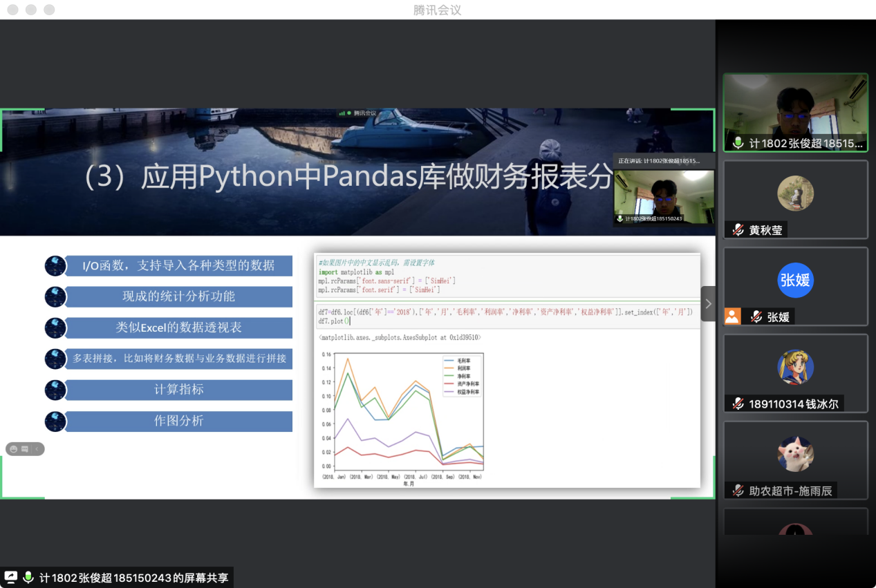Click muted mic icon for 助农超市-施雨辰
The height and width of the screenshot is (588, 876).
(x=738, y=491)
